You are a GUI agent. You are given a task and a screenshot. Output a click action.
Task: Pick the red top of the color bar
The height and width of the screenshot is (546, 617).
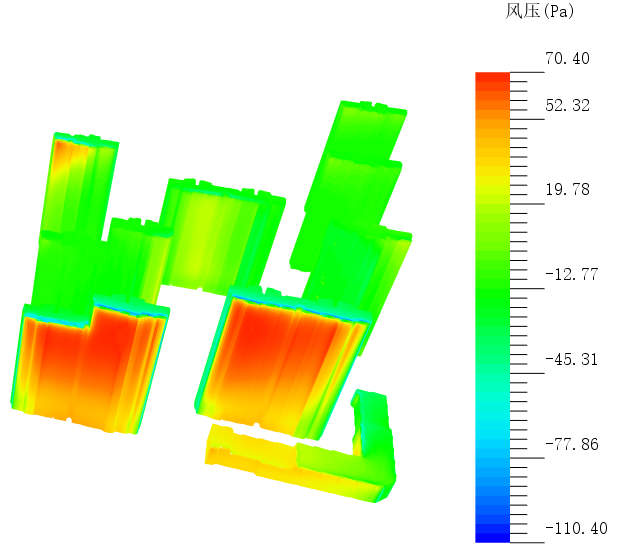point(492,77)
